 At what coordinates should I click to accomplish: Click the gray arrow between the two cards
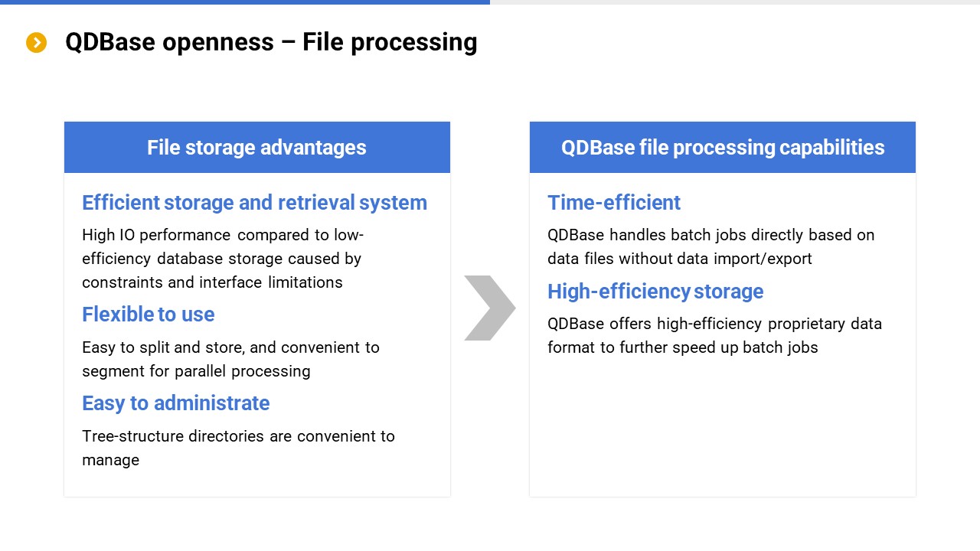489,308
